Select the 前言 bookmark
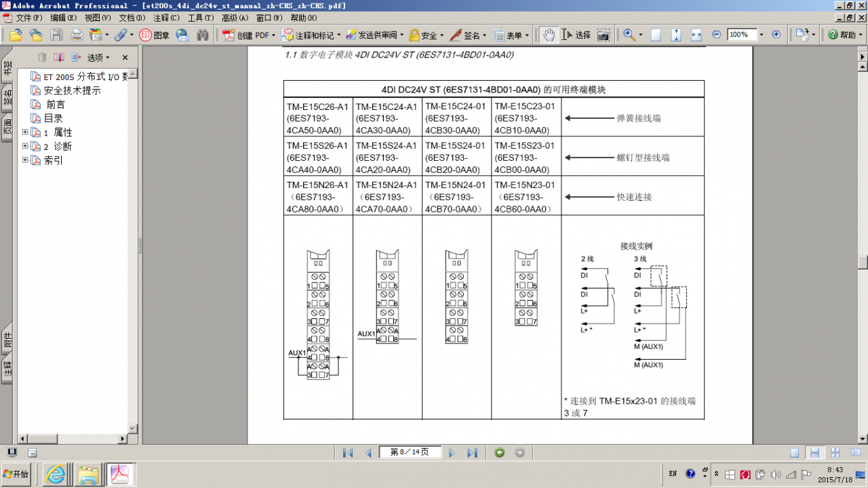Screen dimensions: 868x488 point(56,105)
